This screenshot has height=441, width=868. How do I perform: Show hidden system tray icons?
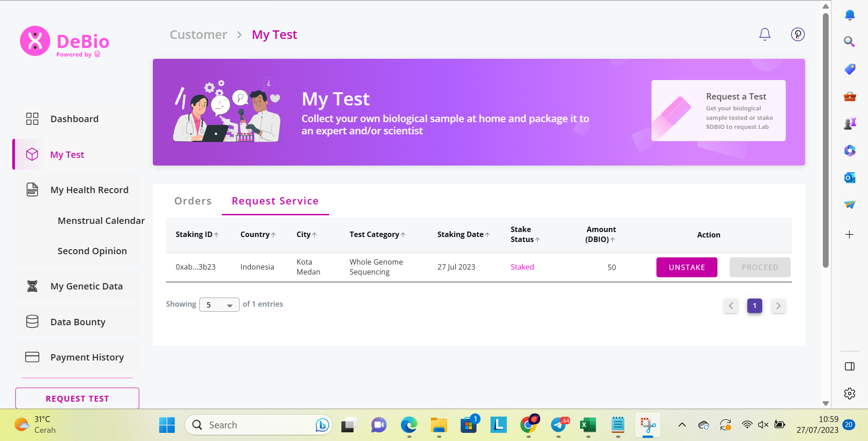click(x=682, y=425)
